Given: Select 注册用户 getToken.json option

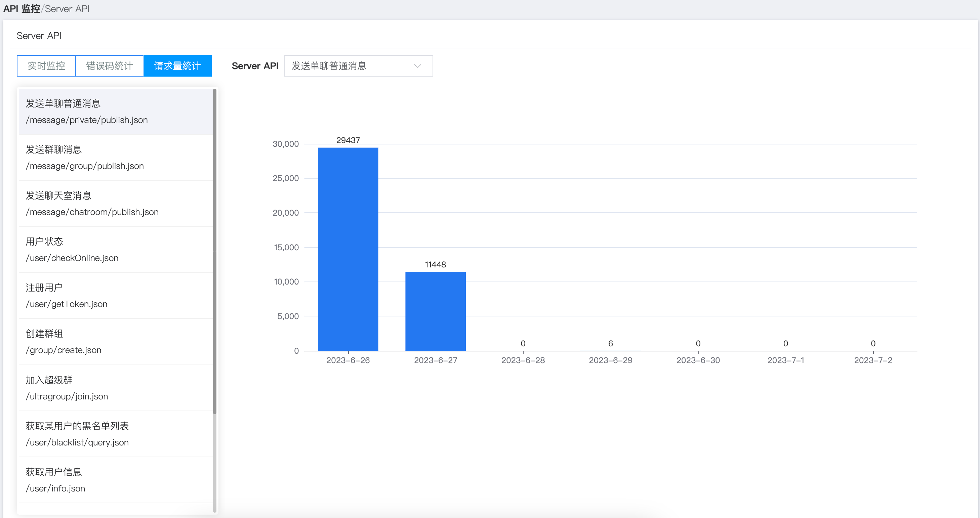Looking at the screenshot, I should click(116, 296).
